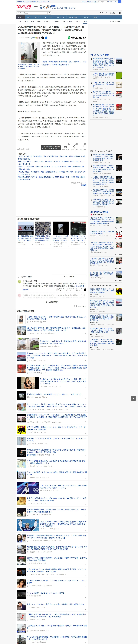This screenshot has height=644, width=138.
Task: Open 【動画】水が噴き出す現場の様子 link in article body
Action: coord(64,63)
